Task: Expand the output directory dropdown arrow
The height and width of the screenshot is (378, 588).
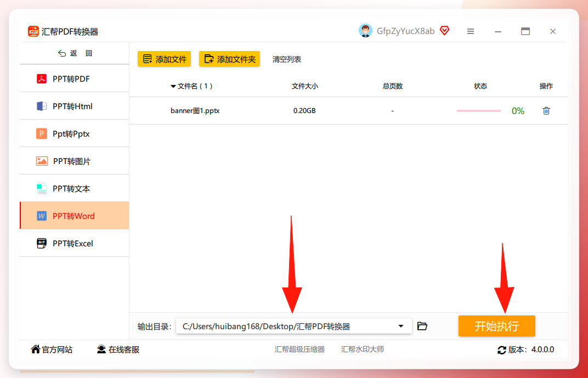Action: pos(401,326)
